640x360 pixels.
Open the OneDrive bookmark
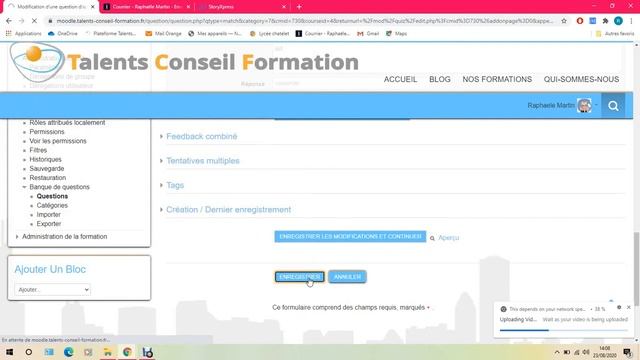(x=63, y=33)
